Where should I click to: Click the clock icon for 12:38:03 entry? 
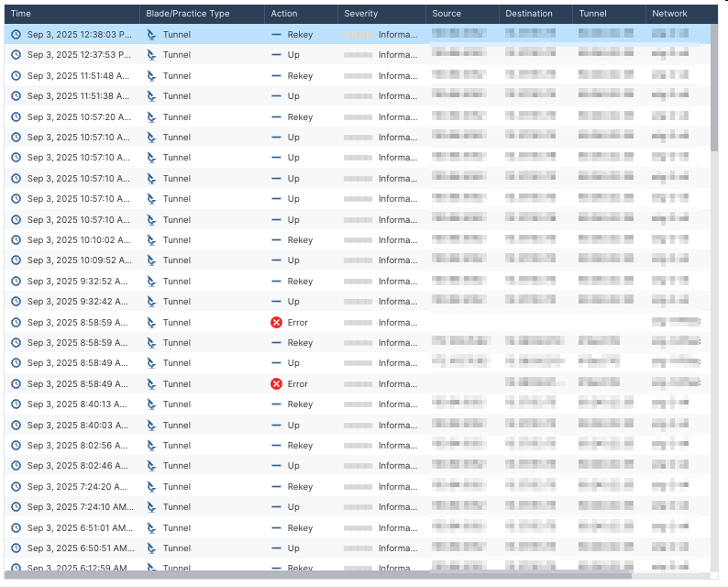[16, 35]
